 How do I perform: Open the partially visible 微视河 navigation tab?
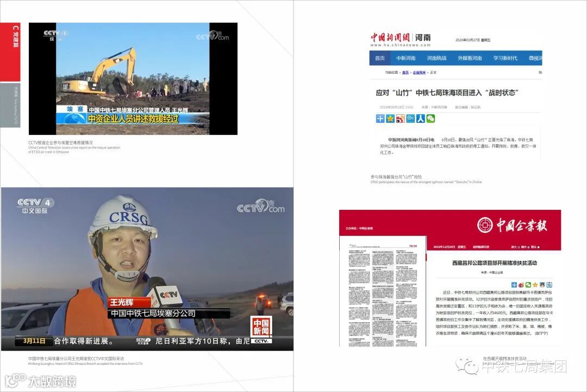tap(535, 58)
